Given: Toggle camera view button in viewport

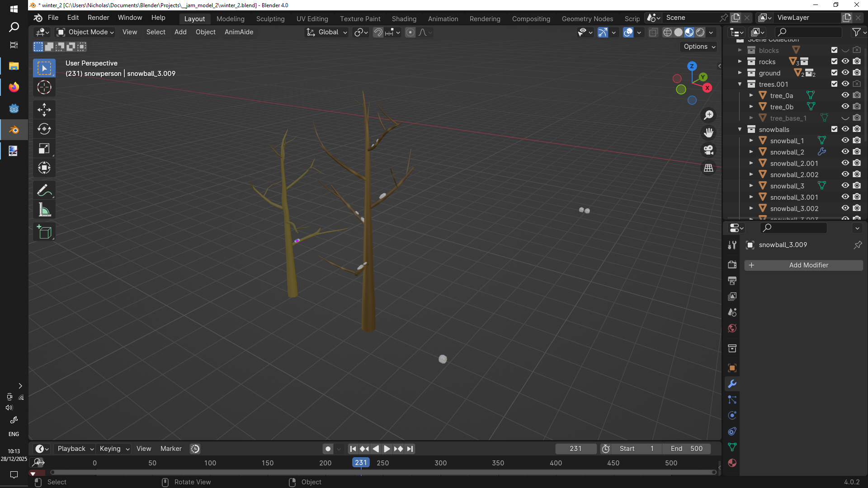Looking at the screenshot, I should 708,150.
